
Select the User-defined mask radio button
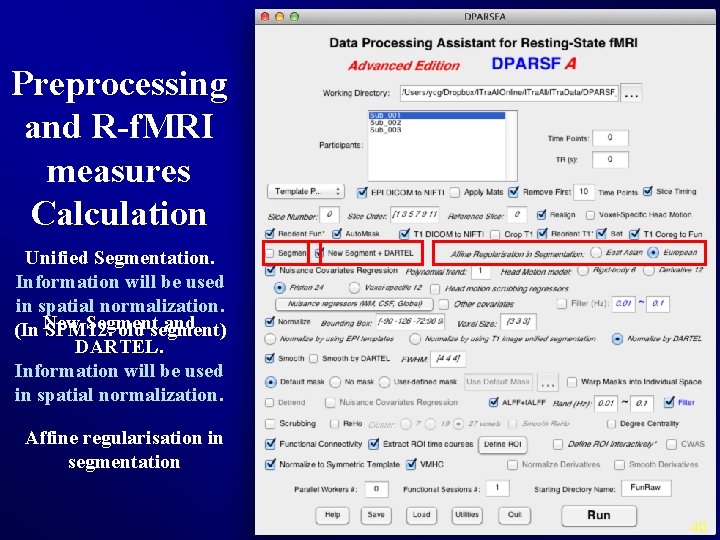[x=384, y=382]
